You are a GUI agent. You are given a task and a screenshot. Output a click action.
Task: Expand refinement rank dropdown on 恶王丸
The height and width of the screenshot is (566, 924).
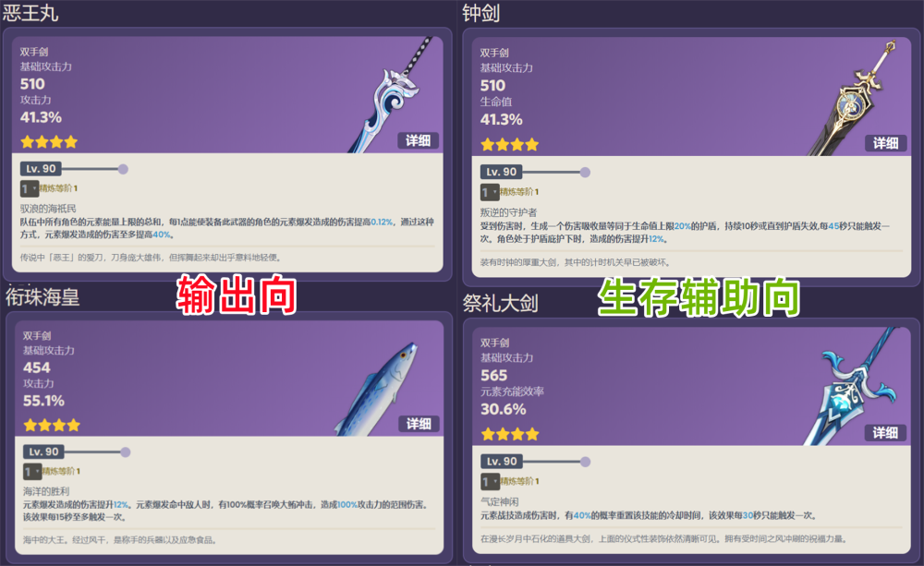[30, 188]
